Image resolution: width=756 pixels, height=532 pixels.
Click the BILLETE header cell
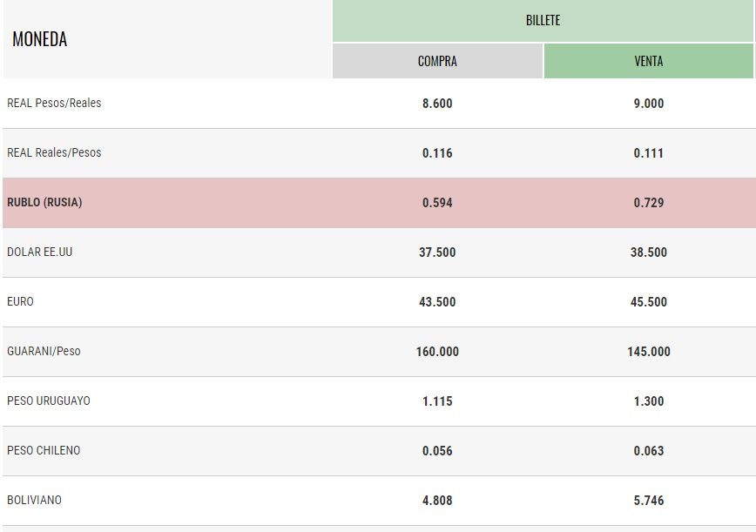[x=543, y=20]
